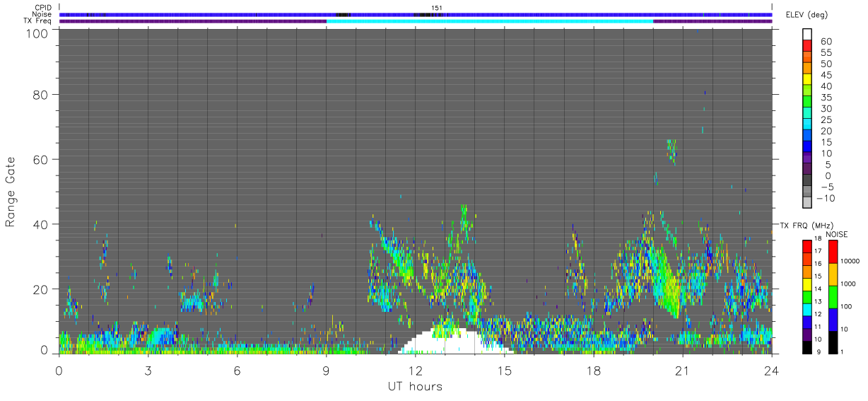Click the 12 tick on UT hours axis
The height and width of the screenshot is (401, 868).
point(416,371)
